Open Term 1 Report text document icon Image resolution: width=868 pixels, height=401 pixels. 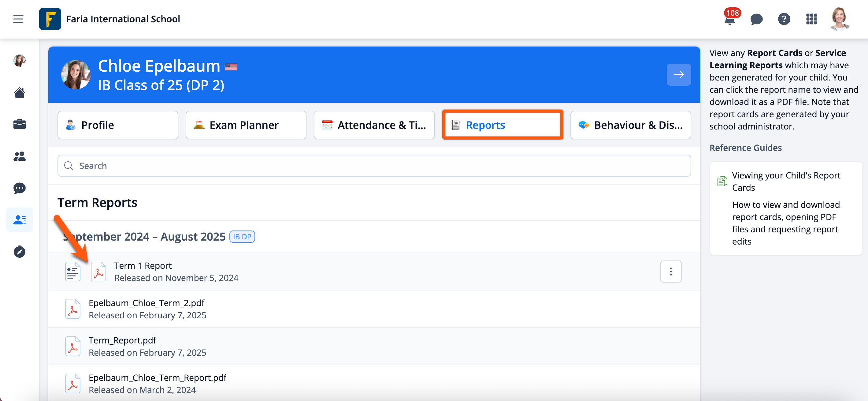click(x=73, y=272)
